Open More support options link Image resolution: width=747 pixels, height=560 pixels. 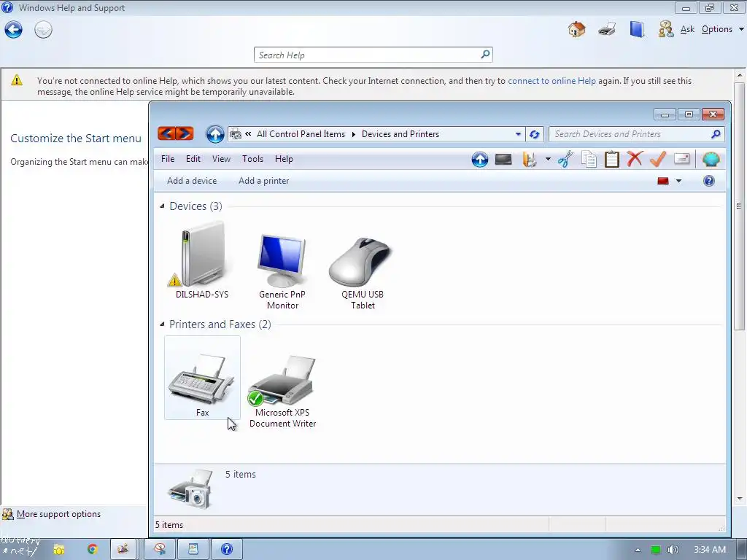(x=58, y=514)
